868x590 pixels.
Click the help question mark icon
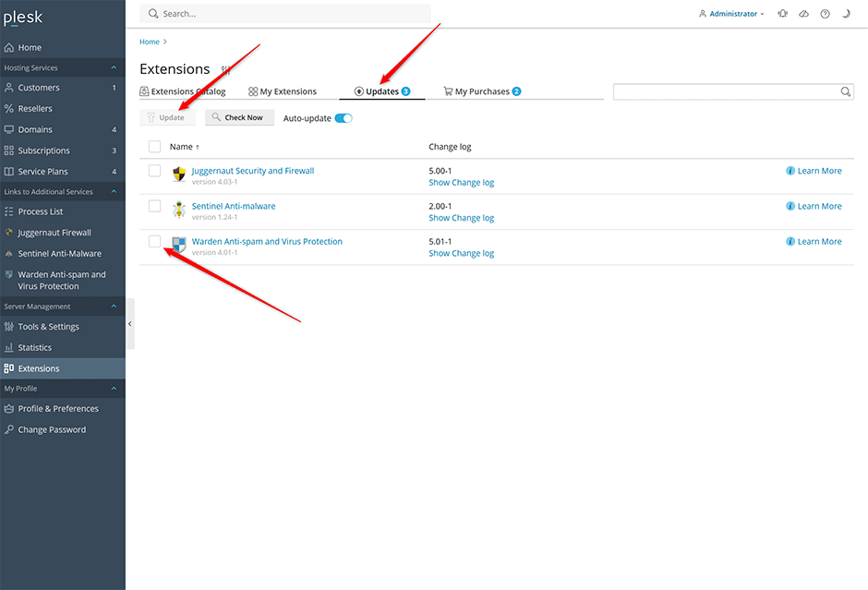pyautogui.click(x=825, y=14)
